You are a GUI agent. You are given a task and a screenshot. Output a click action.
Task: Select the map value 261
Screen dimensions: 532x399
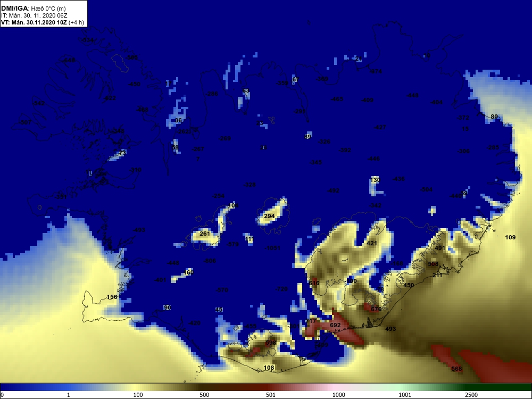205,234
